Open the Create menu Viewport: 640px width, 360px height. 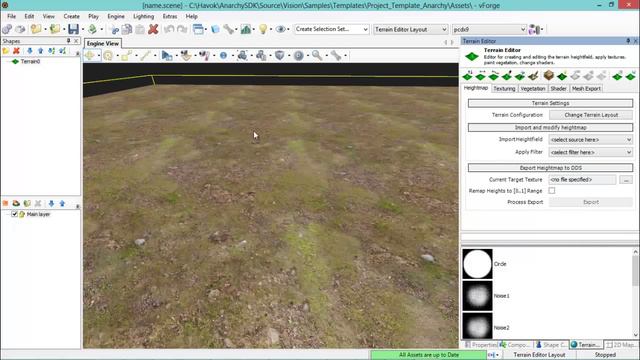coord(71,16)
